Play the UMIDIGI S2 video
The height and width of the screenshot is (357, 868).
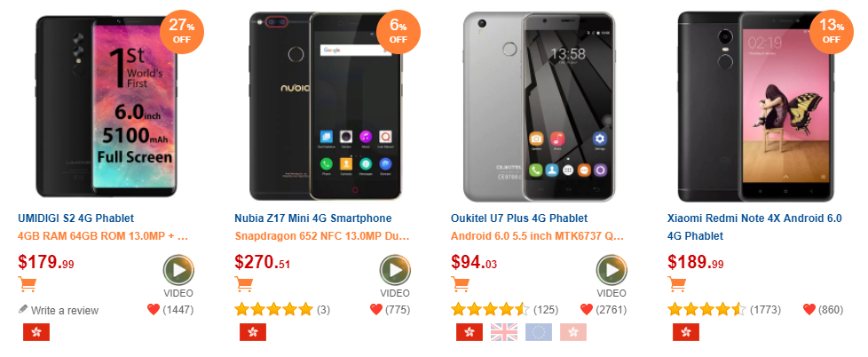(x=178, y=270)
